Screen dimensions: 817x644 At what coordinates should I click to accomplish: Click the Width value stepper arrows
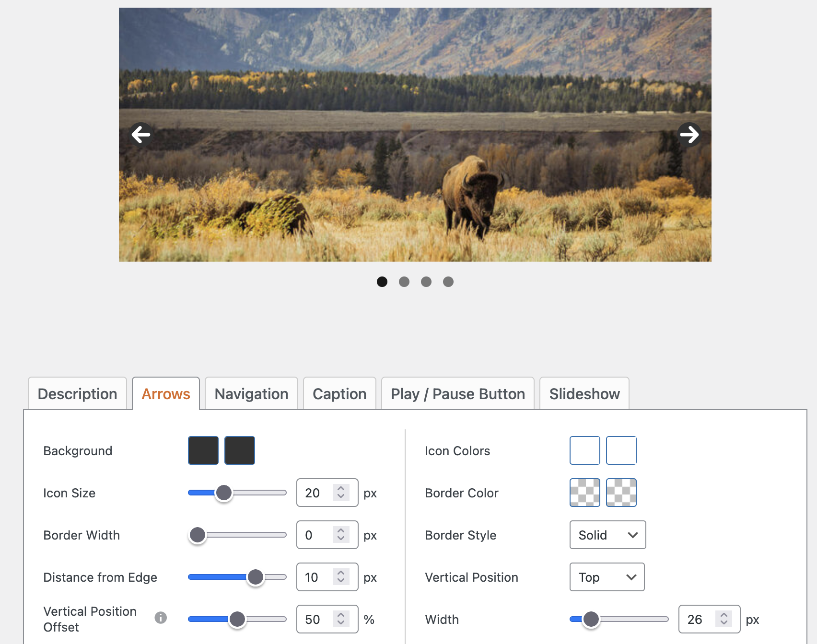click(x=724, y=619)
